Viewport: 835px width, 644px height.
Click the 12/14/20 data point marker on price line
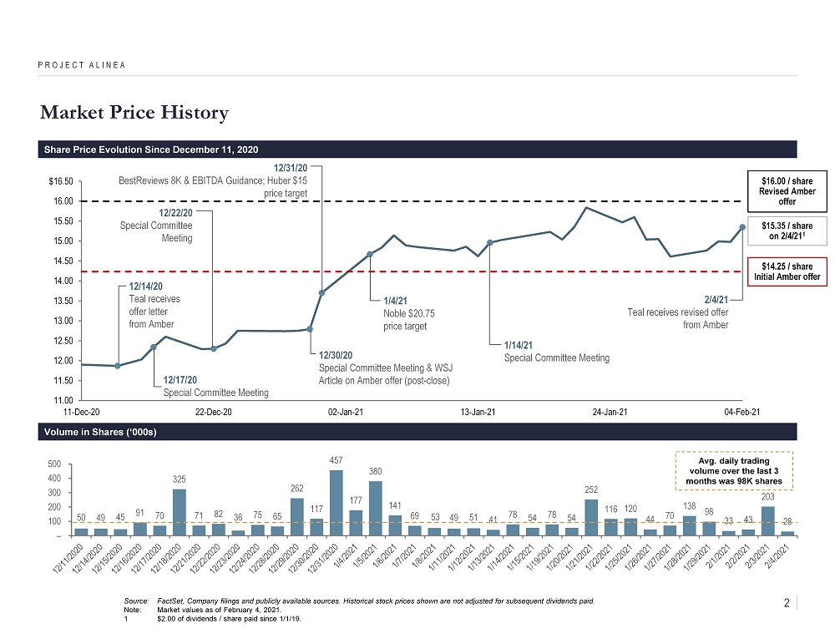[x=118, y=366]
